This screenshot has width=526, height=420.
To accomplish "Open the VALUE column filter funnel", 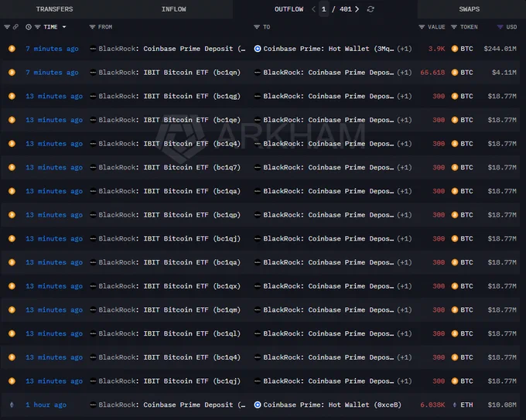I will click(x=422, y=27).
